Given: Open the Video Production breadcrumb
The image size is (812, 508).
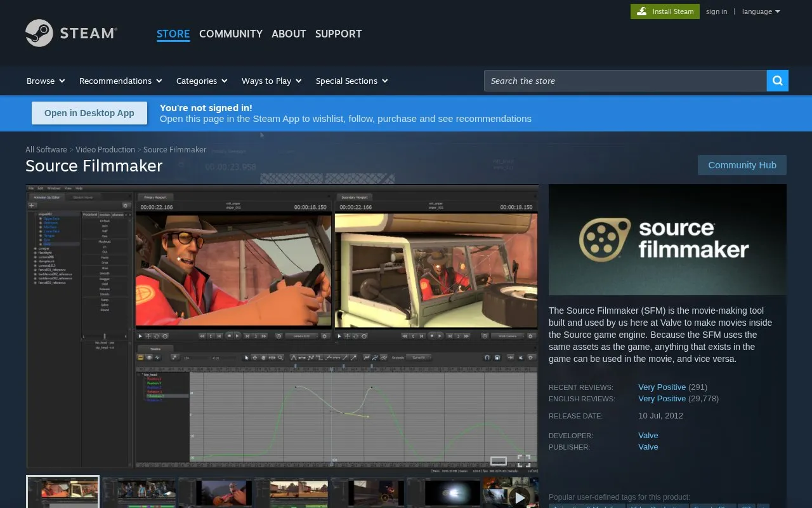Looking at the screenshot, I should point(105,150).
